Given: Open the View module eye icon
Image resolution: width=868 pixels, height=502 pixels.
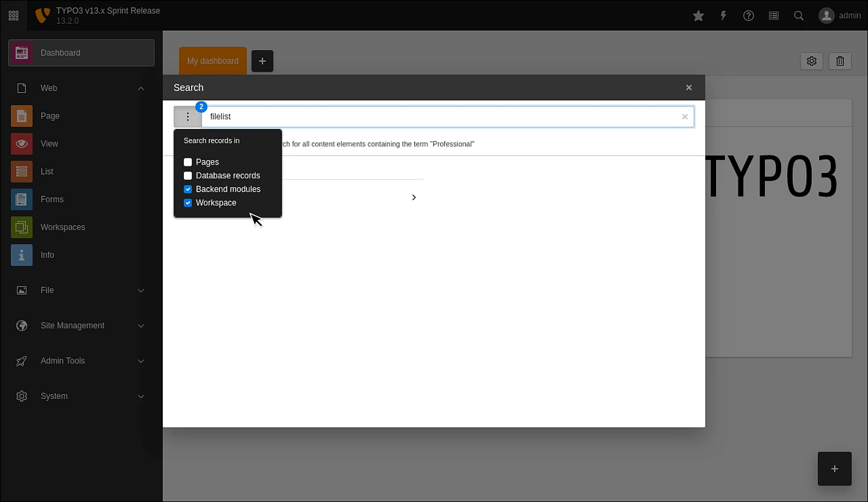Looking at the screenshot, I should (22, 143).
